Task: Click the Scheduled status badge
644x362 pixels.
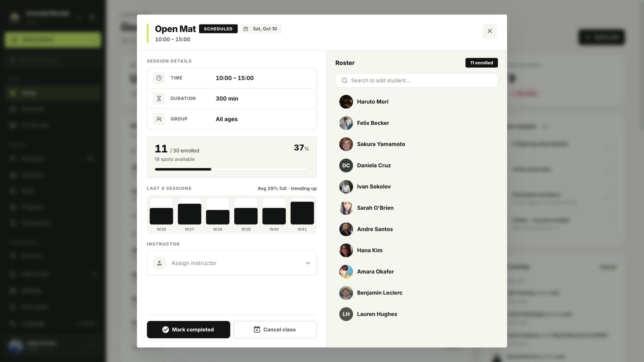Action: pyautogui.click(x=218, y=29)
